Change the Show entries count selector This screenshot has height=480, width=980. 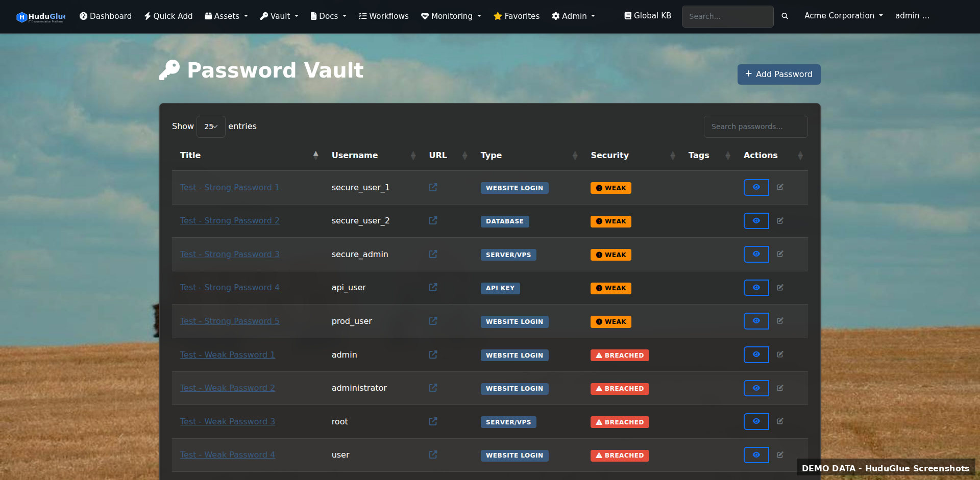(210, 126)
